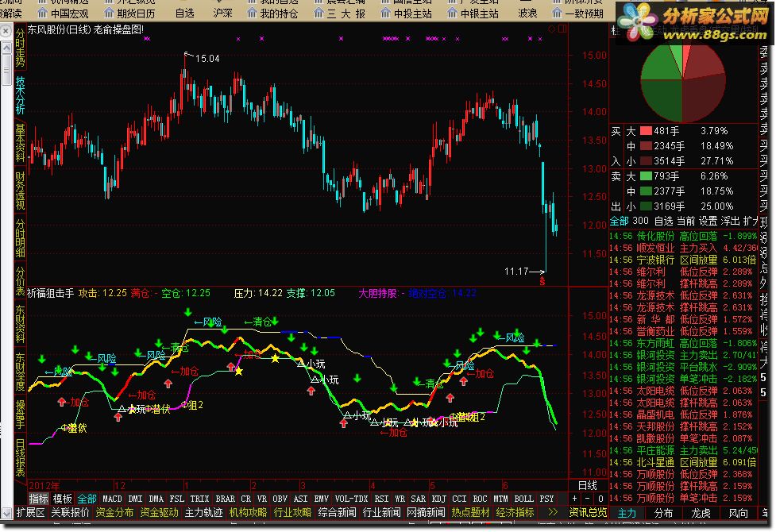The image size is (776, 532).
Task: Click 当前 filter in the alert panel
Action: tap(686, 221)
